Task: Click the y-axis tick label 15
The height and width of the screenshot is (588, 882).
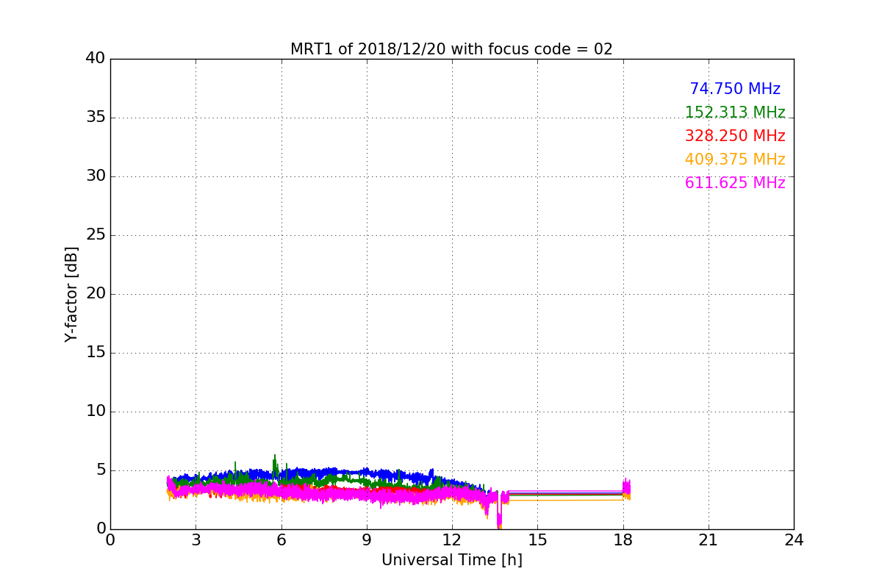Action: tap(95, 353)
